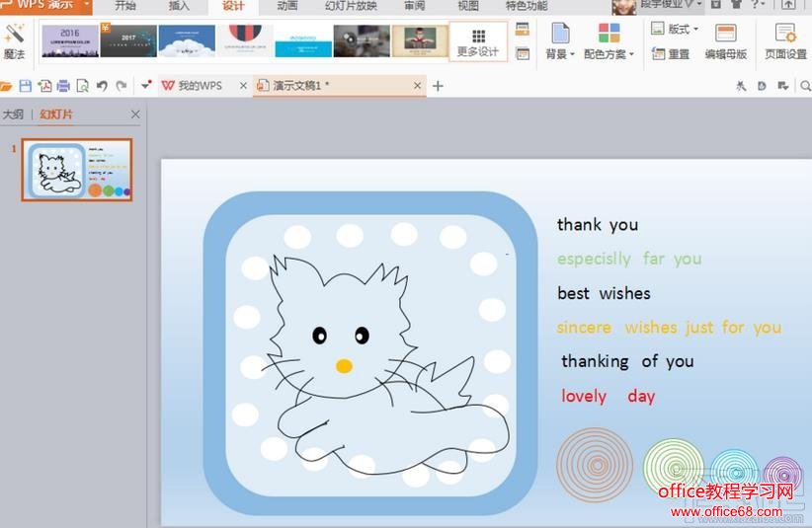Click Edit Master (编辑母版) icon
The image size is (812, 528).
pyautogui.click(x=725, y=41)
